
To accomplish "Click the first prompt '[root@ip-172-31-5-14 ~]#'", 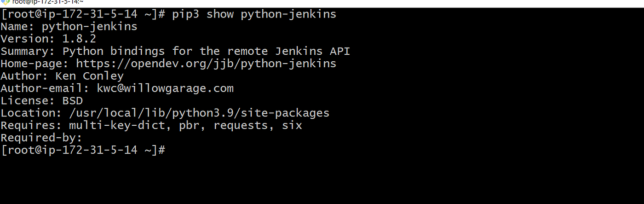I will point(83,14).
